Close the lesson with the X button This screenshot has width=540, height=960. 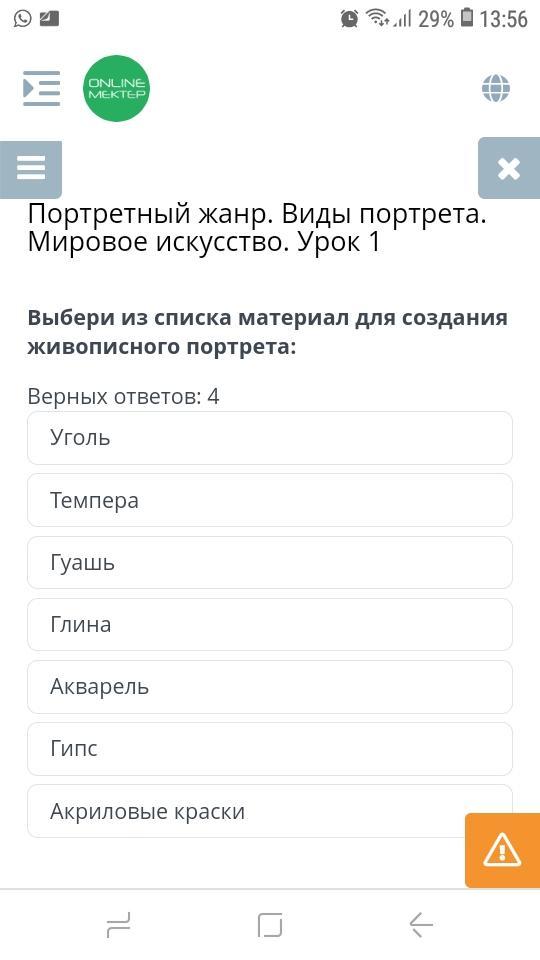[x=509, y=168]
